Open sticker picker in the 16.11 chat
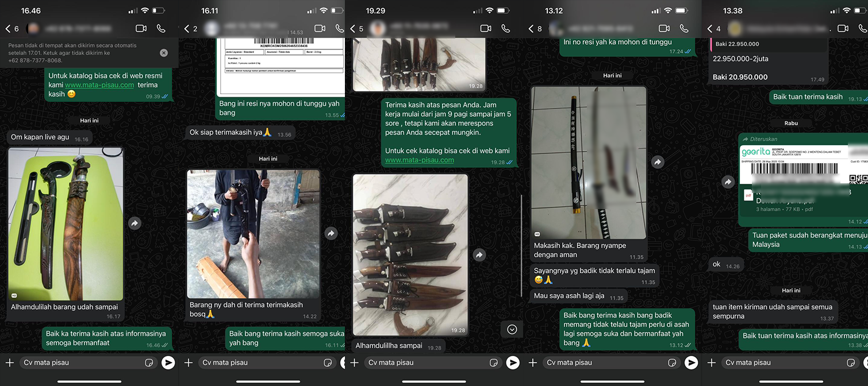The height and width of the screenshot is (386, 868). 328,362
